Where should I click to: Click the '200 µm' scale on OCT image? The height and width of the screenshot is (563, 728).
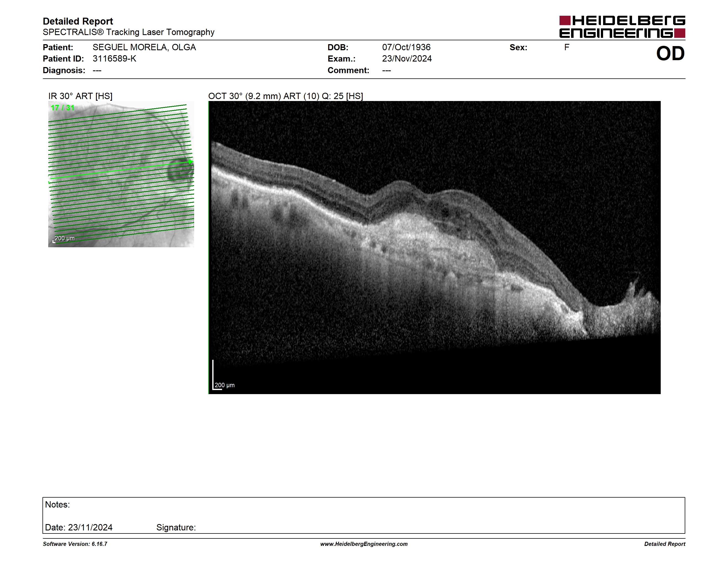coord(224,385)
